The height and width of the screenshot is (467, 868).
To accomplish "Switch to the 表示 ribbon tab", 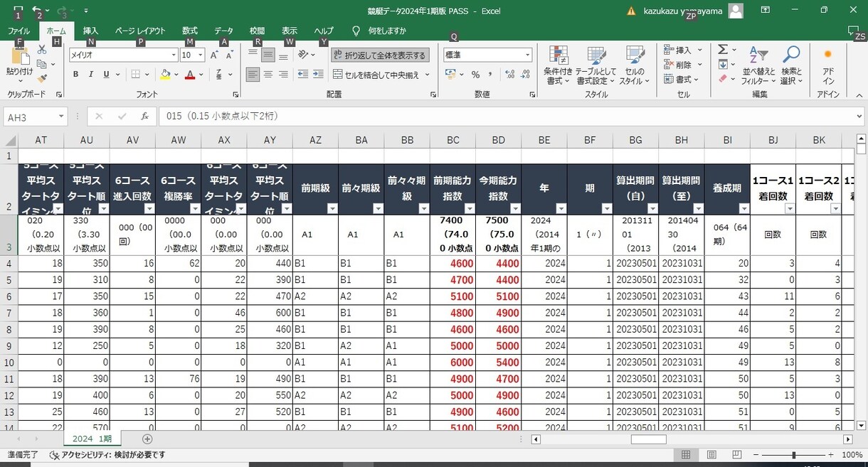I will (290, 31).
